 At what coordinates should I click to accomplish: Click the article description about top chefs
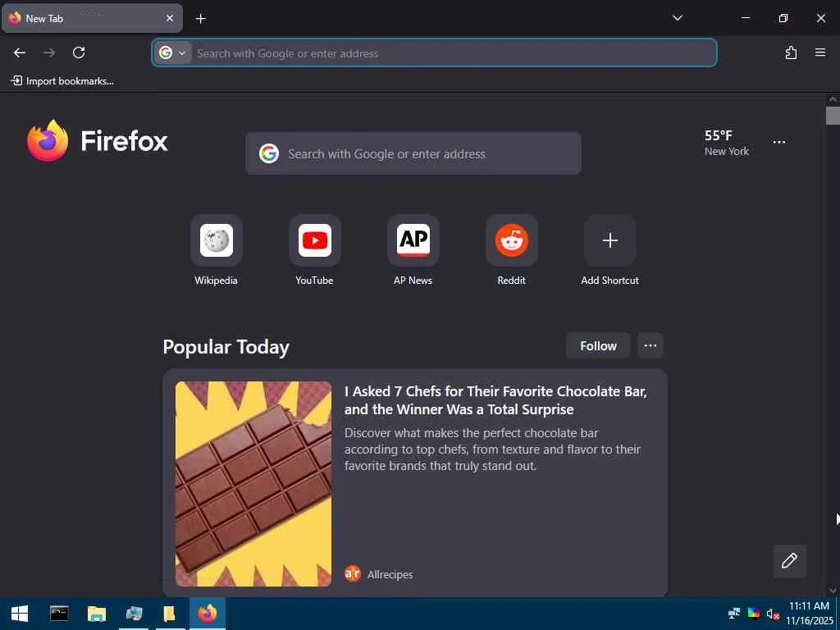click(492, 450)
